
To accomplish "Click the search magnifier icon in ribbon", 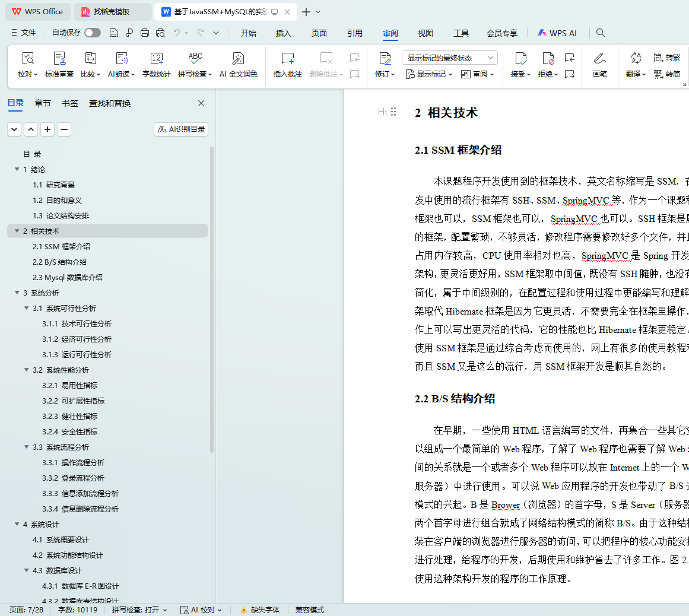I will [601, 33].
